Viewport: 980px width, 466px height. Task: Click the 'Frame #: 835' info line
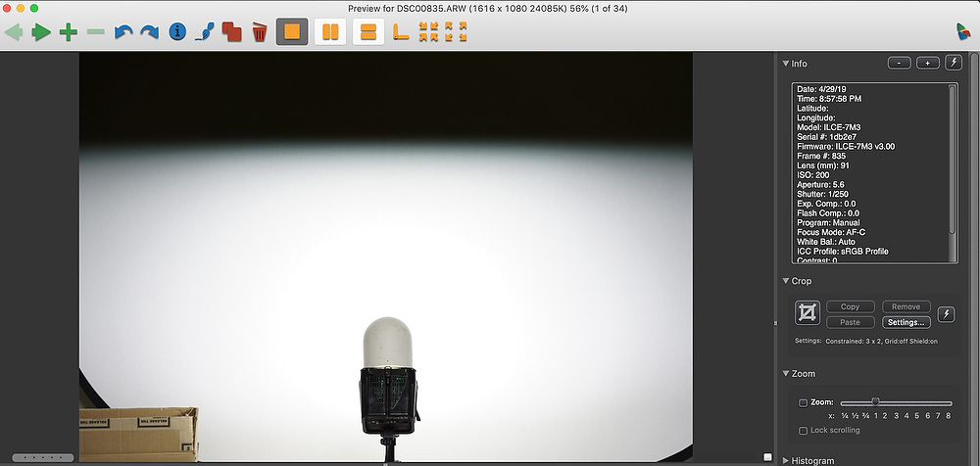click(820, 157)
